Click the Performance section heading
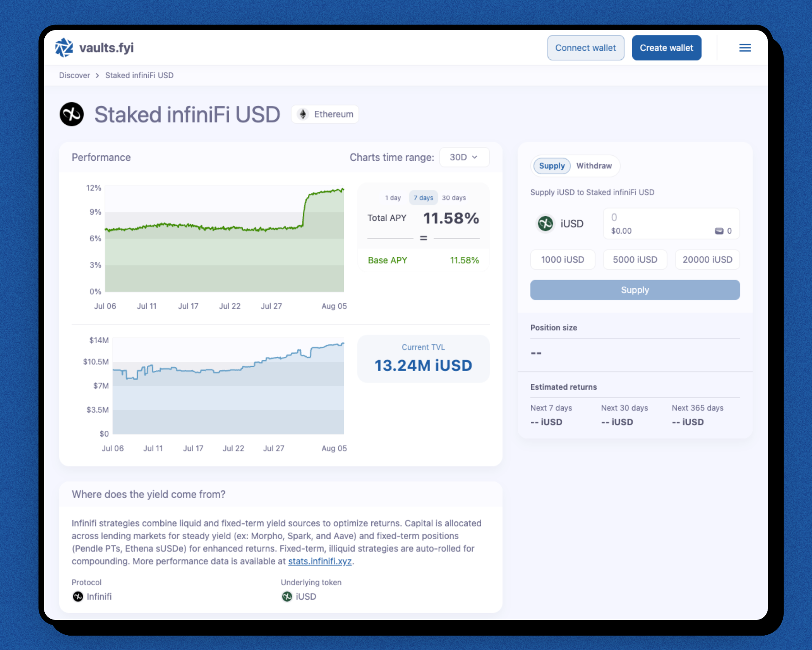812x650 pixels. 101,157
